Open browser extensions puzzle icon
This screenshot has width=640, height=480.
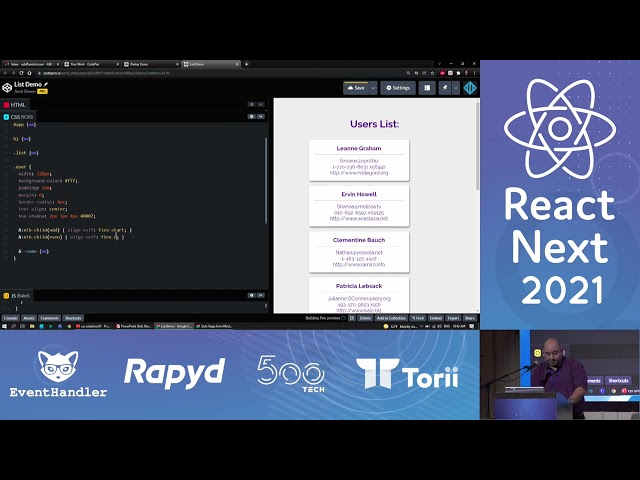[x=458, y=73]
